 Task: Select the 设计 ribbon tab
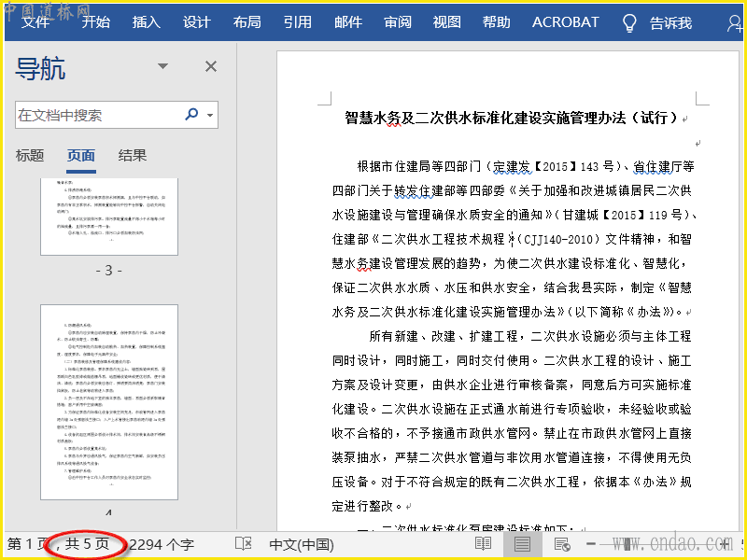[197, 21]
